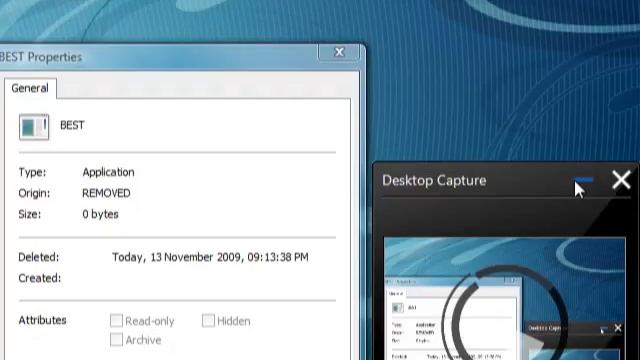
Task: Click the BEST file name text
Action: (72, 125)
